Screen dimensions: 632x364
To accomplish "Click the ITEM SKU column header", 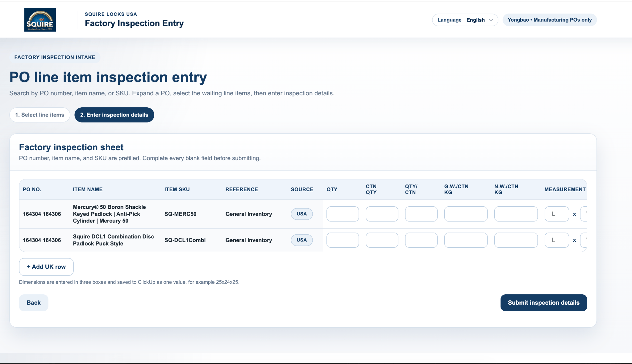I will click(177, 189).
